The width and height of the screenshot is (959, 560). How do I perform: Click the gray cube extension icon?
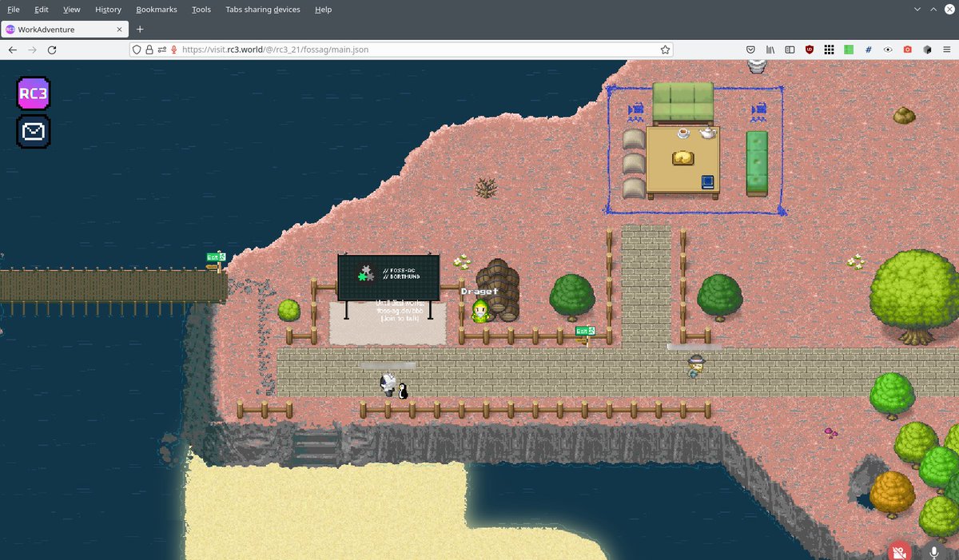click(927, 50)
